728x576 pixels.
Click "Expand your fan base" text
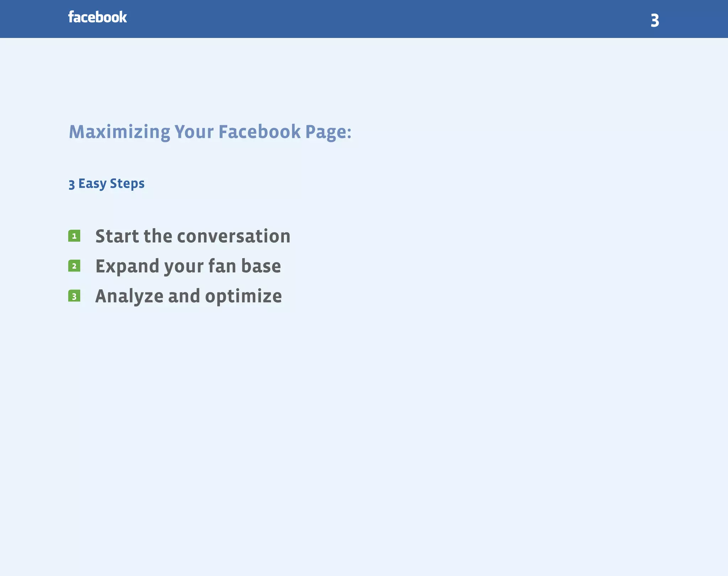(x=188, y=267)
